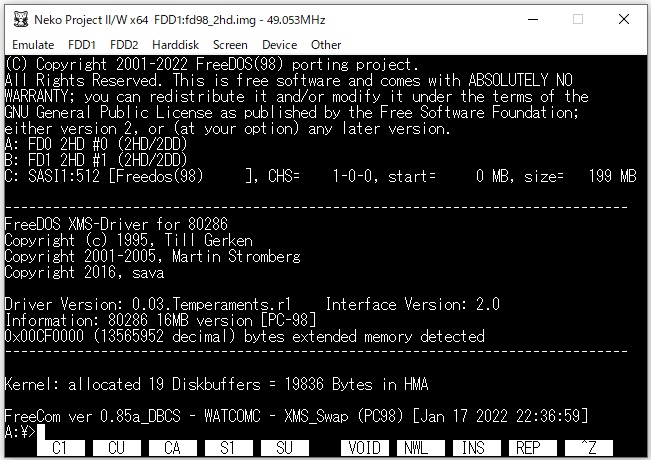651x460 pixels.
Task: Click the 'GNU General Public License' line
Action: pyautogui.click(x=292, y=112)
